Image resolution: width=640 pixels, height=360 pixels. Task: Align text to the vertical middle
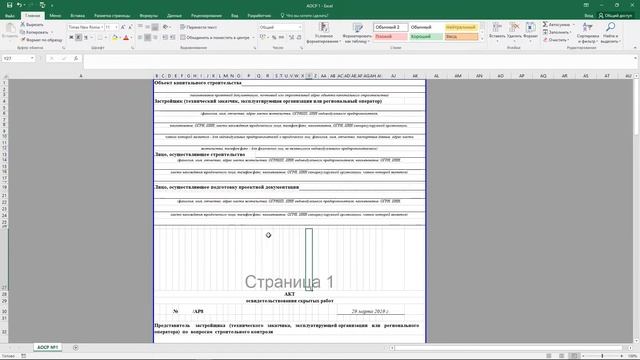click(x=147, y=27)
